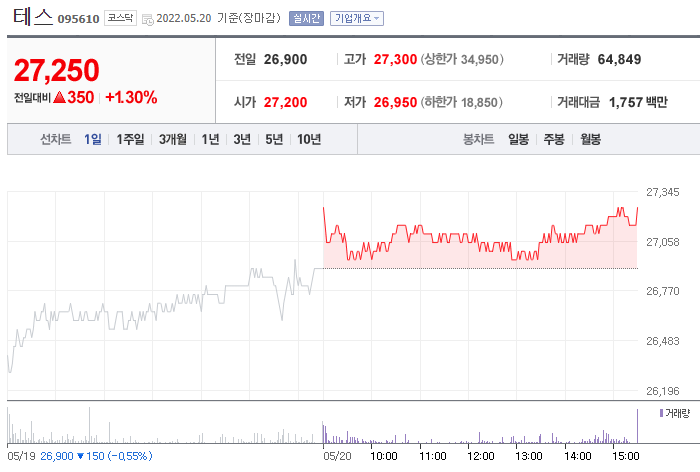The height and width of the screenshot is (472, 700).
Task: Select the 1일 line chart tab
Action: (93, 139)
